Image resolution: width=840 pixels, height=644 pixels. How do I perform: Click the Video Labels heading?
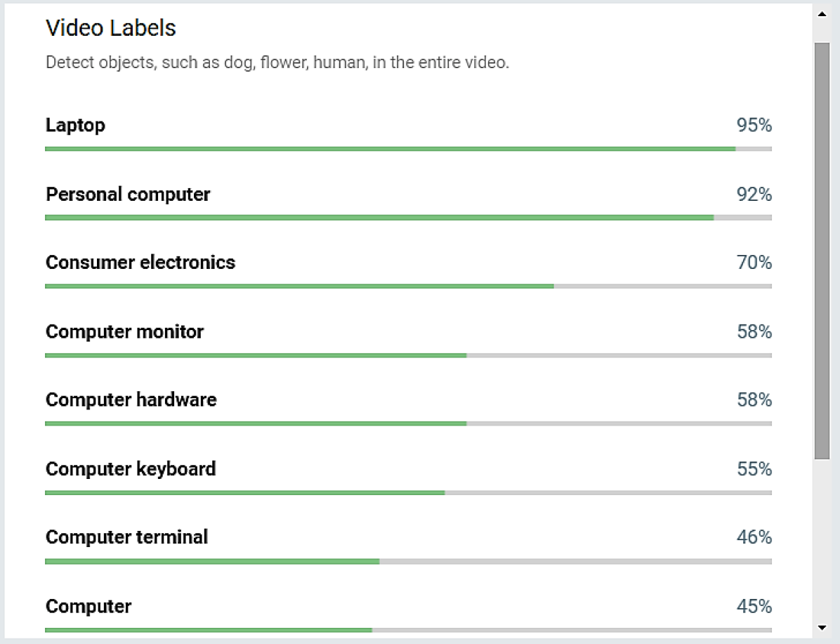[111, 28]
